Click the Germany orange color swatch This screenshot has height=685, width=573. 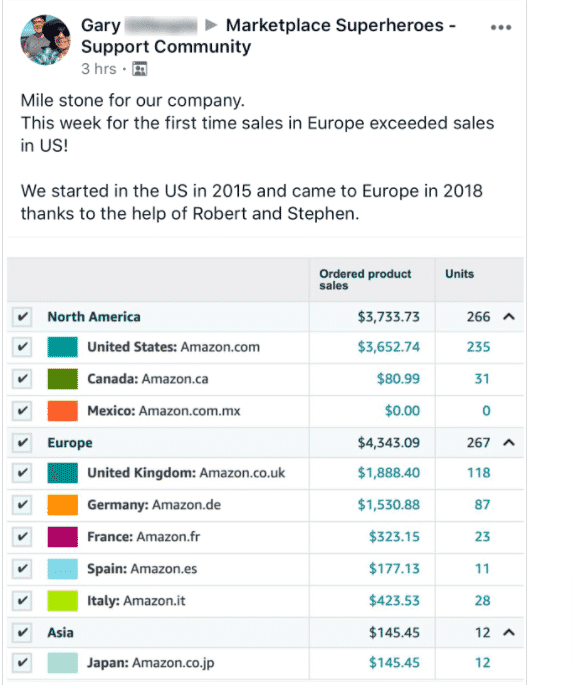(62, 505)
